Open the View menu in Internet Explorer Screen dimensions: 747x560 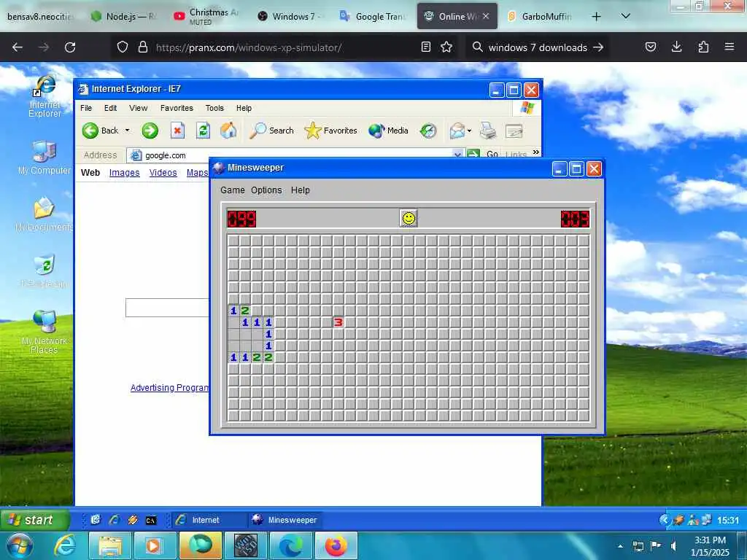tap(138, 108)
